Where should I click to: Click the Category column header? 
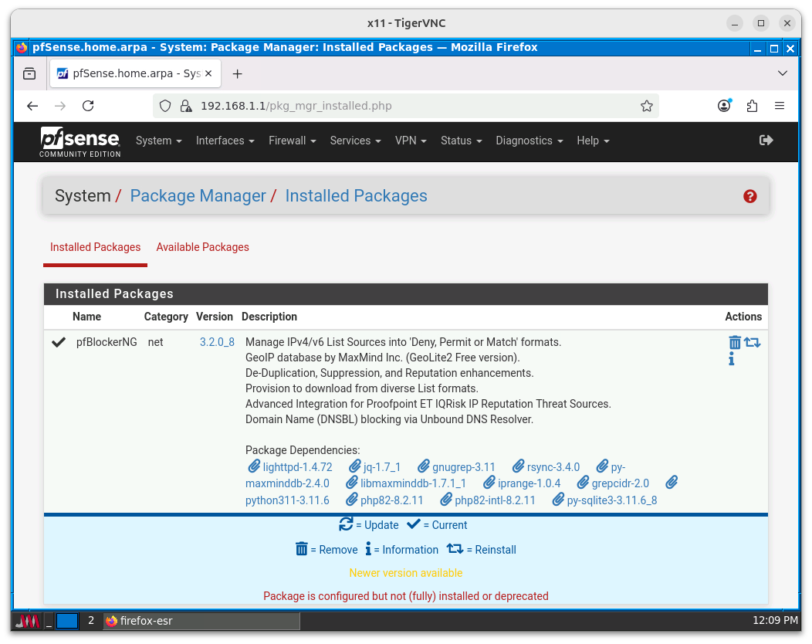pyautogui.click(x=166, y=317)
